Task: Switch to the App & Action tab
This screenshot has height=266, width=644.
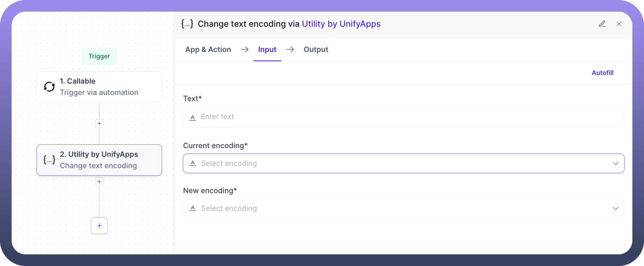Action: pyautogui.click(x=208, y=49)
